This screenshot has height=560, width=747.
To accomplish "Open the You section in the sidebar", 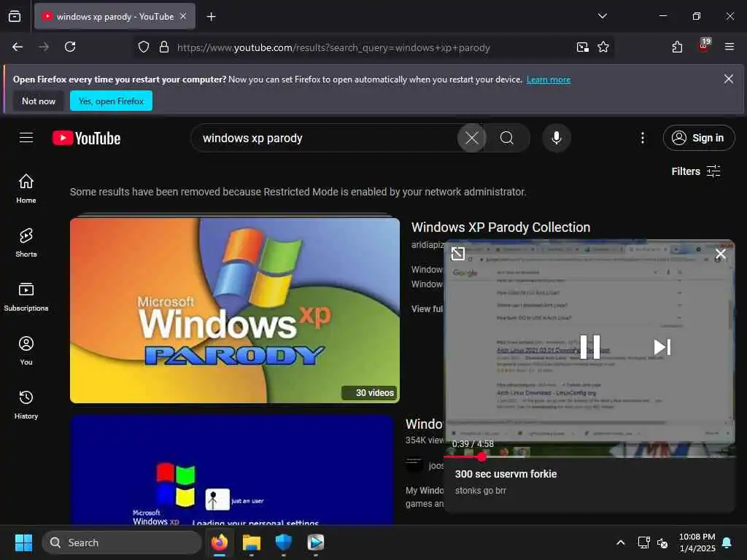I will click(26, 351).
